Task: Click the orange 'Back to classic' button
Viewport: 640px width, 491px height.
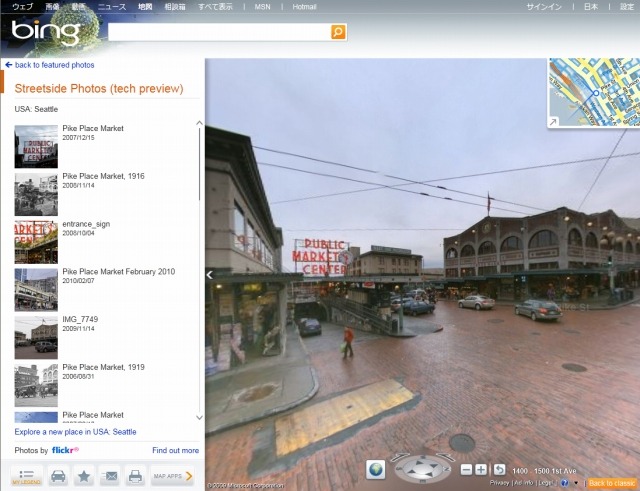Action: (x=612, y=483)
